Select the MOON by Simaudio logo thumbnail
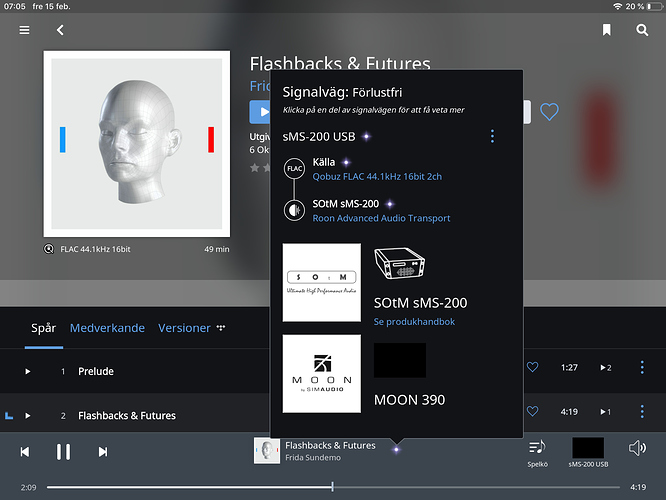Viewport: 666px width, 500px height. point(322,373)
